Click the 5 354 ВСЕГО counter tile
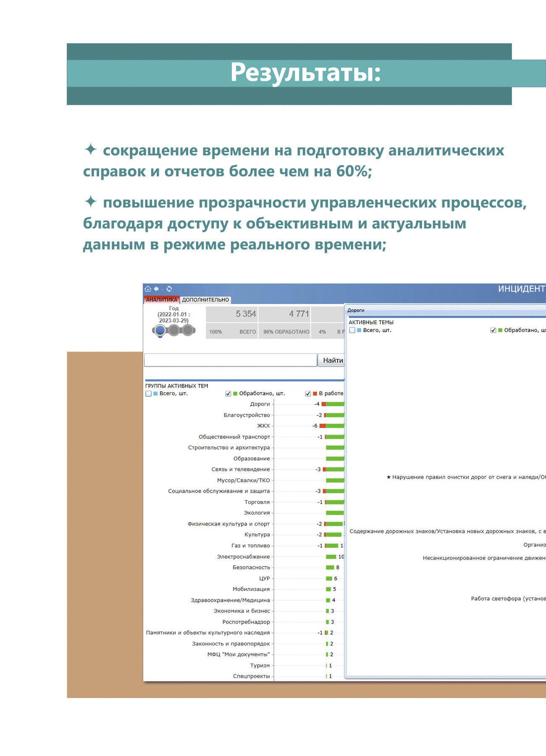 (x=232, y=322)
